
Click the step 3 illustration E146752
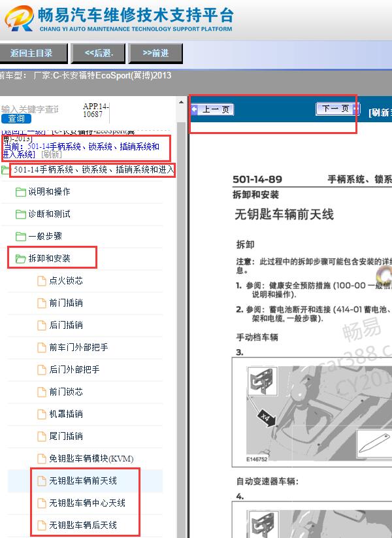click(x=312, y=412)
